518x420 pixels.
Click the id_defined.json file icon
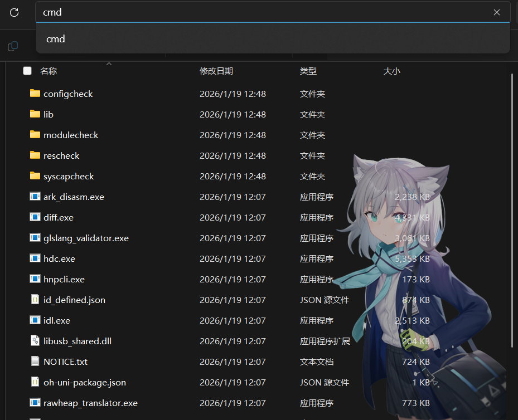(x=35, y=300)
